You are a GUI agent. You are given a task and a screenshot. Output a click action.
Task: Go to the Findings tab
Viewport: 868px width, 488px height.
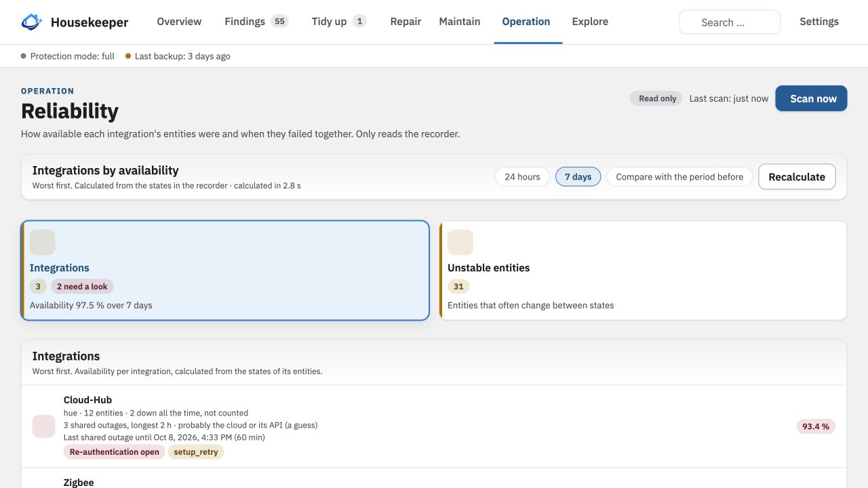point(256,22)
